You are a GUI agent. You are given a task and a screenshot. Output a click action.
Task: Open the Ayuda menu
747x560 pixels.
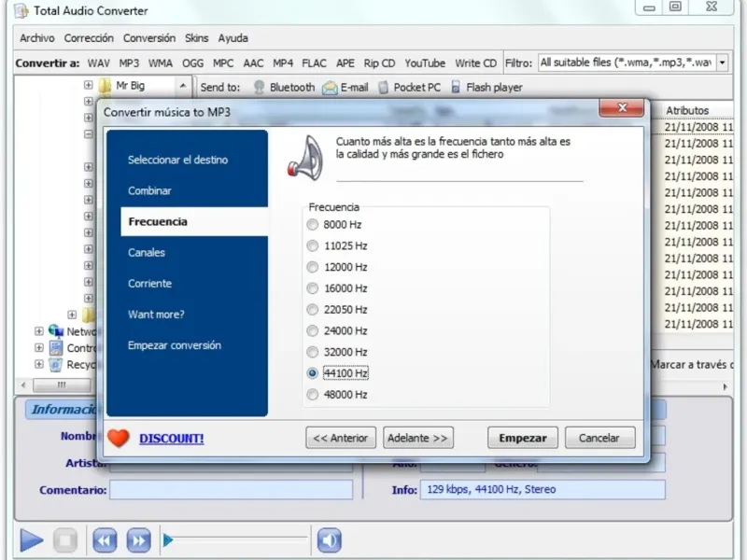point(233,38)
